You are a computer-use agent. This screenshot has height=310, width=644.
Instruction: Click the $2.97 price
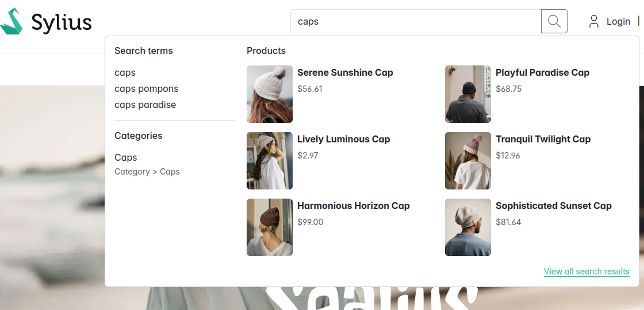[x=308, y=156]
